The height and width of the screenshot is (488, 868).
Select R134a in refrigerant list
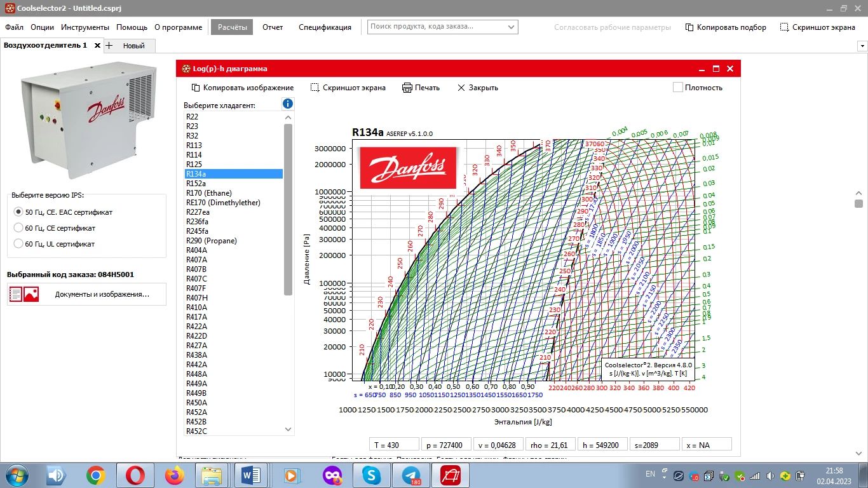pyautogui.click(x=234, y=173)
